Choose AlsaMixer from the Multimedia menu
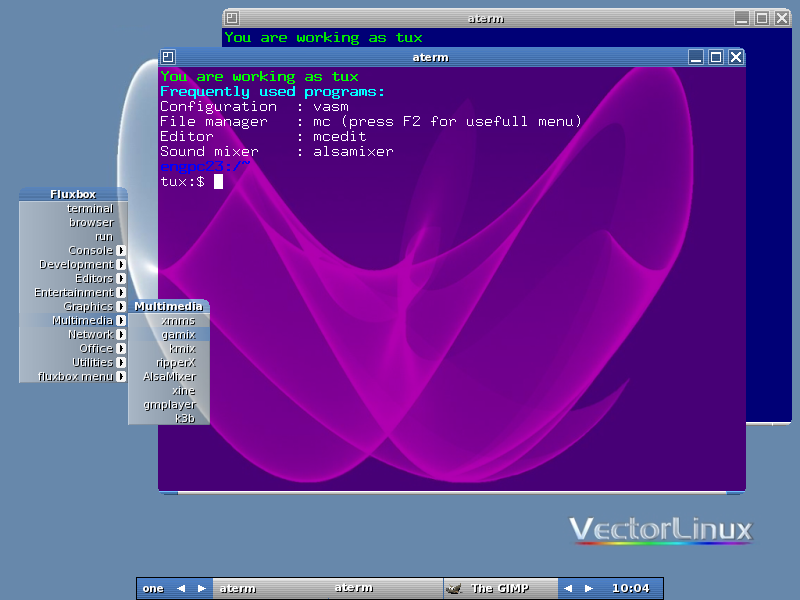This screenshot has width=800, height=600. coord(169,377)
